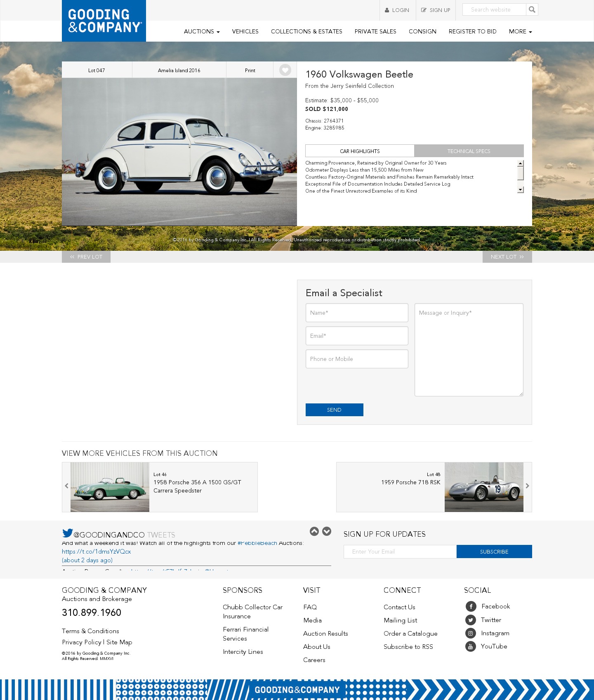Focus the Search website field
The height and width of the screenshot is (700, 594).
click(x=494, y=9)
